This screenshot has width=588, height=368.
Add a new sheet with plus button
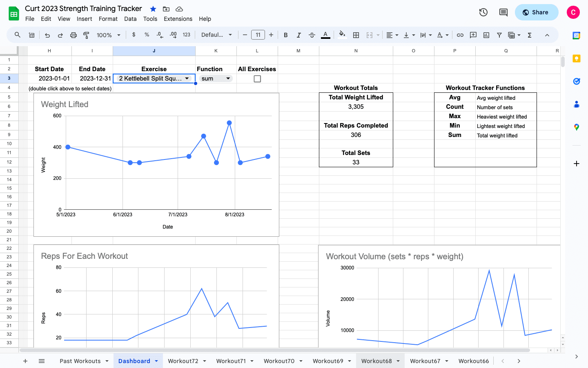click(x=25, y=361)
